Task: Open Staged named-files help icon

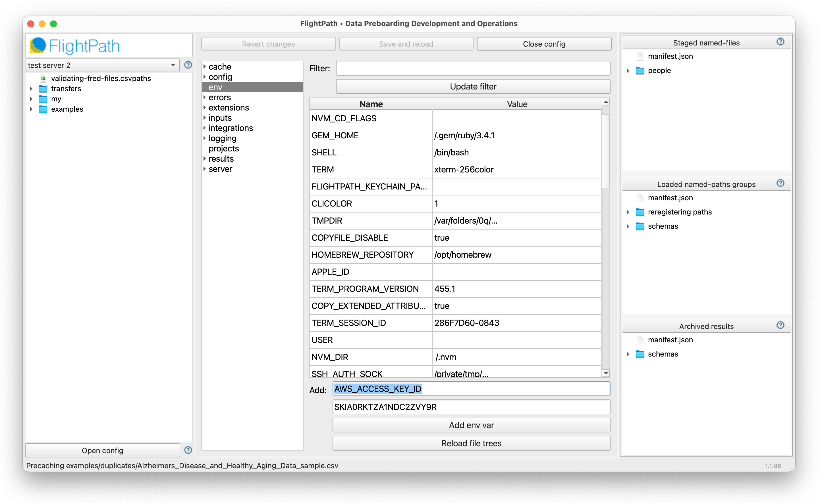Action: coord(780,42)
